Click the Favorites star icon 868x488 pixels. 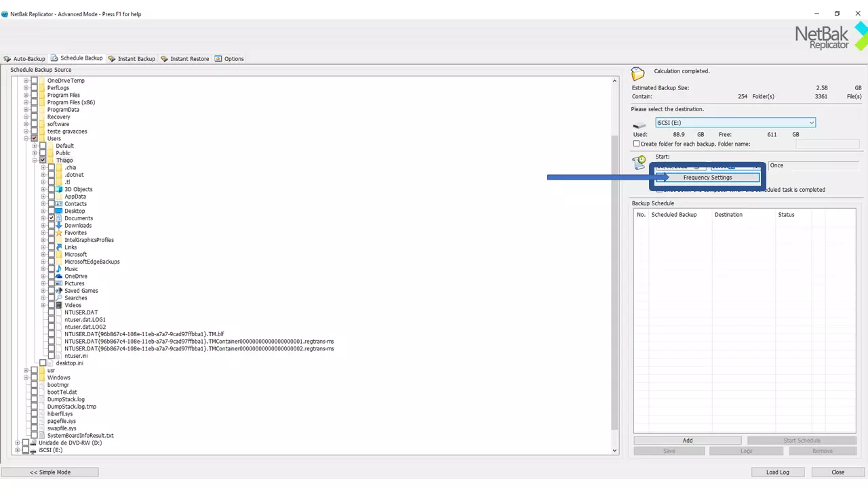coord(59,232)
